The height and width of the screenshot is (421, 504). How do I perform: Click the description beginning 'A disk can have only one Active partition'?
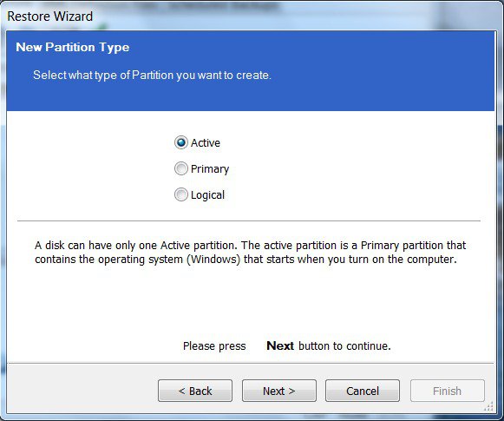251,252
